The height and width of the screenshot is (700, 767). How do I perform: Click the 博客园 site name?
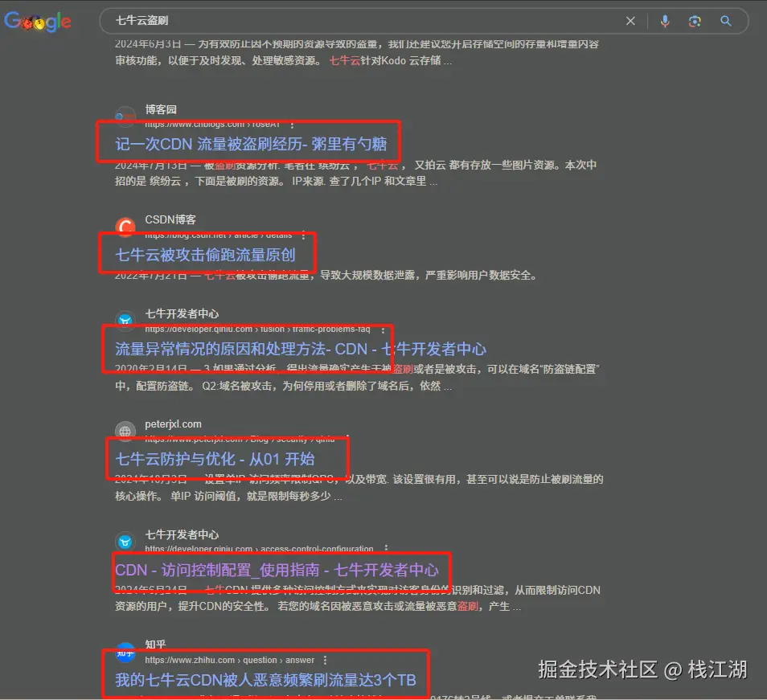pyautogui.click(x=161, y=109)
